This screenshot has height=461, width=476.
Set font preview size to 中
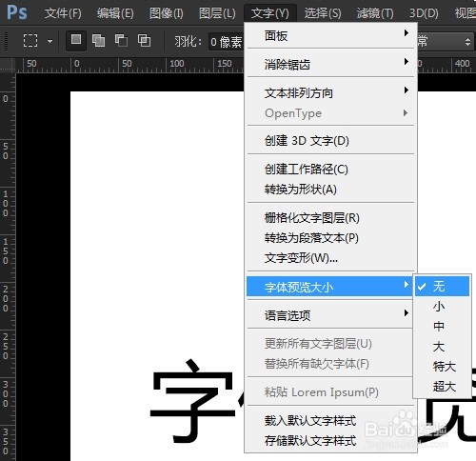[442, 326]
